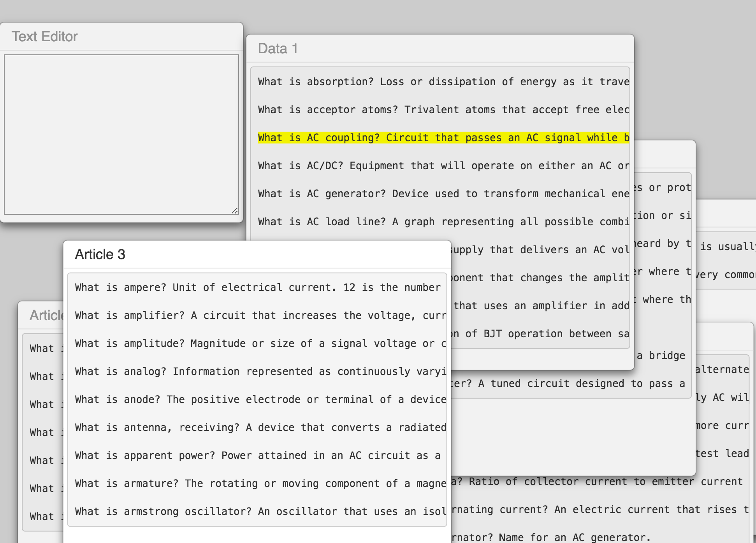Click the 'What is armstrong oscillator?' line
The width and height of the screenshot is (756, 543).
(x=257, y=511)
